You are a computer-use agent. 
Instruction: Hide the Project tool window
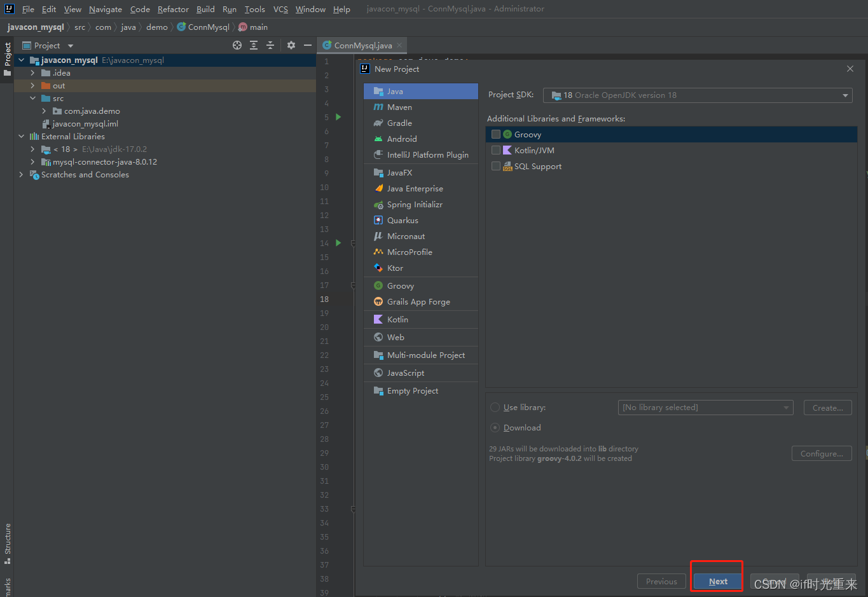tap(308, 45)
